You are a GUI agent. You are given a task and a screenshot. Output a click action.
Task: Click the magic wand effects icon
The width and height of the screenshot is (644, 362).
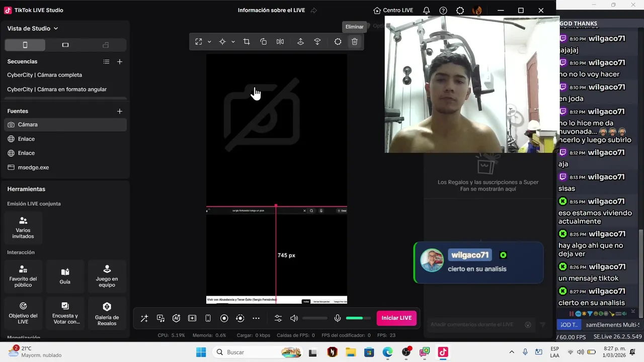(144, 318)
